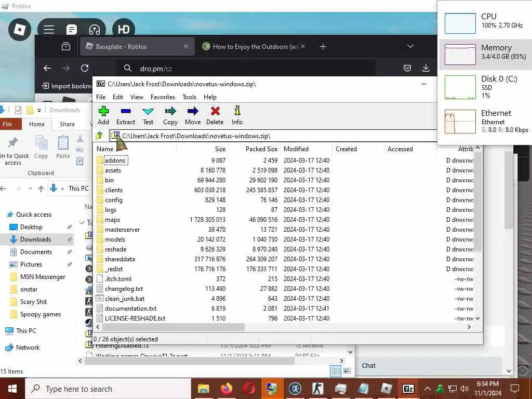Image resolution: width=532 pixels, height=399 pixels.
Task: Open File Explorer from taskbar
Action: 203,389
